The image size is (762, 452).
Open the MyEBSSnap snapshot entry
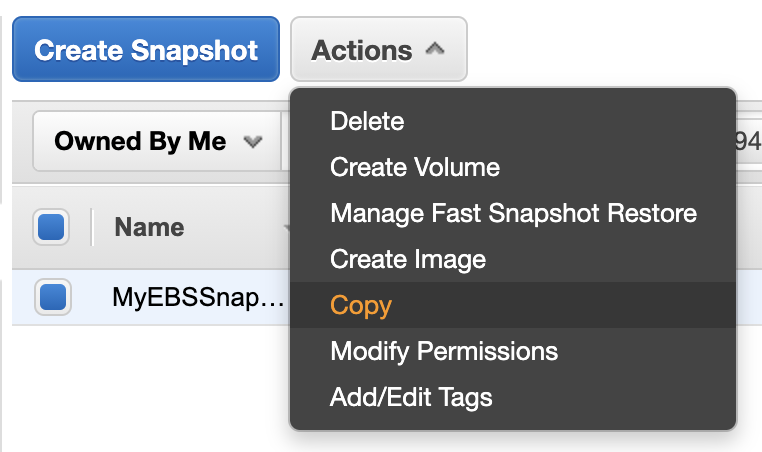coord(198,297)
